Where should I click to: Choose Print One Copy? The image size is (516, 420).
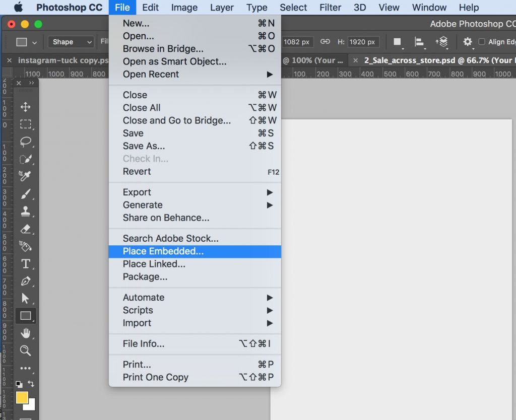(195, 377)
